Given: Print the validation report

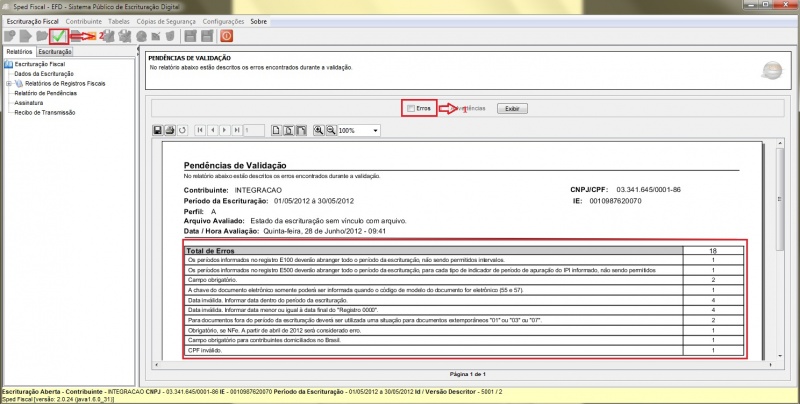Looking at the screenshot, I should [170, 130].
